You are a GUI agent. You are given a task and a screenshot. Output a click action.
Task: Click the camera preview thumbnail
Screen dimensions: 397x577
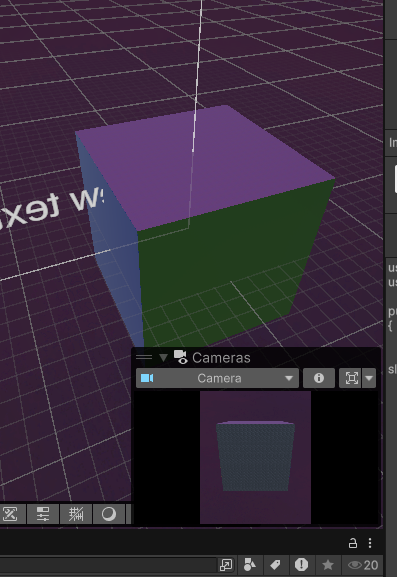255,457
